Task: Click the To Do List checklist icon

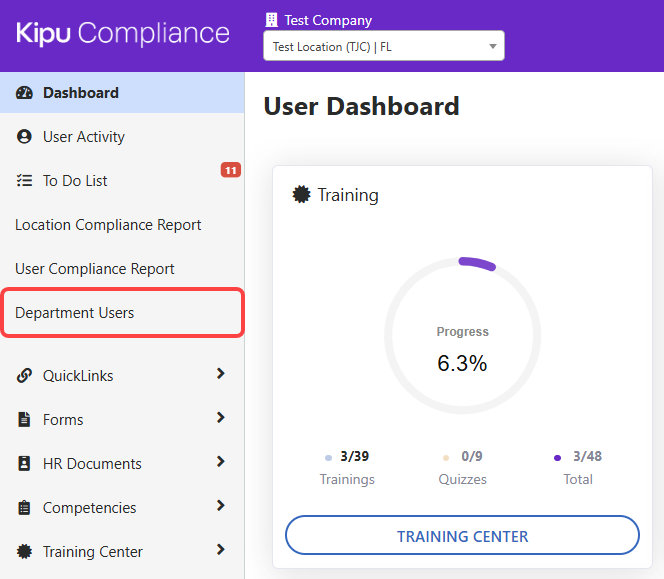Action: (24, 181)
